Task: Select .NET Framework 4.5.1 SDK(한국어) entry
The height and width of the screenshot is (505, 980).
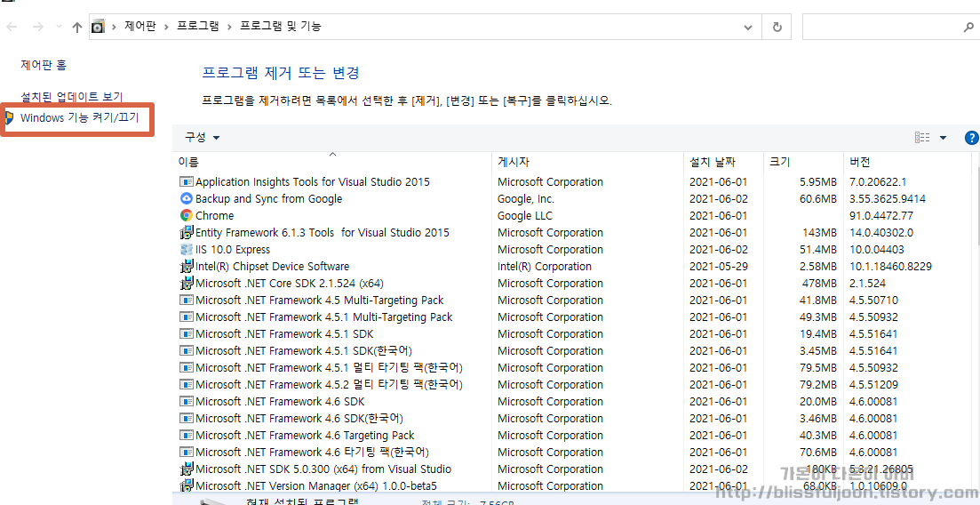Action: pos(304,351)
